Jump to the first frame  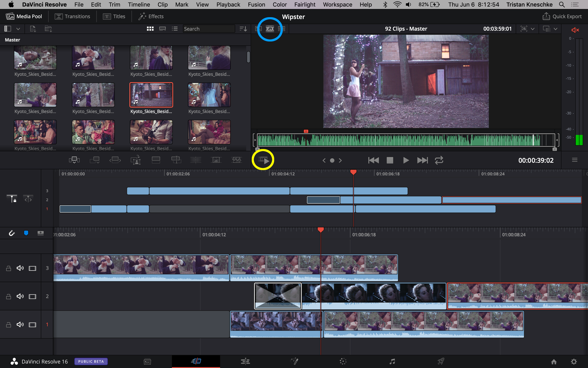(373, 160)
